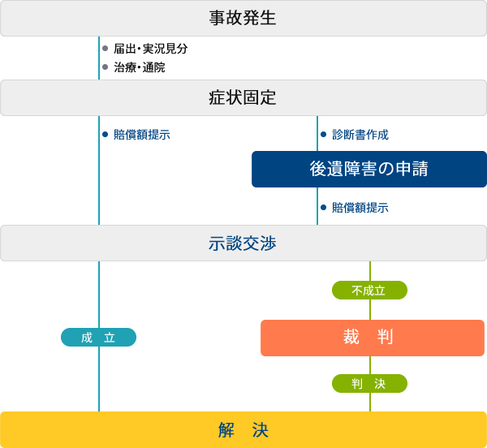Click the green 不成立 pill

pos(369,290)
